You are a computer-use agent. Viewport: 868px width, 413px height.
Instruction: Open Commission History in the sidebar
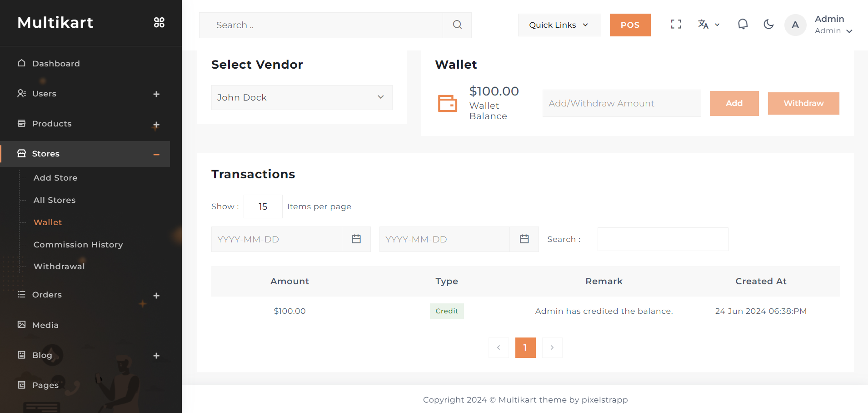pos(78,245)
